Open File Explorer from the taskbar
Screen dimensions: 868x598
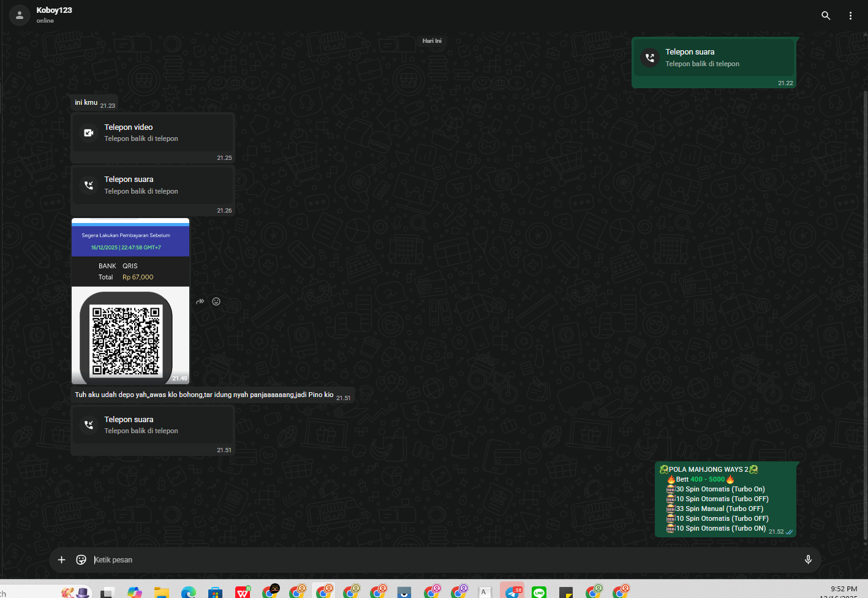tap(161, 592)
